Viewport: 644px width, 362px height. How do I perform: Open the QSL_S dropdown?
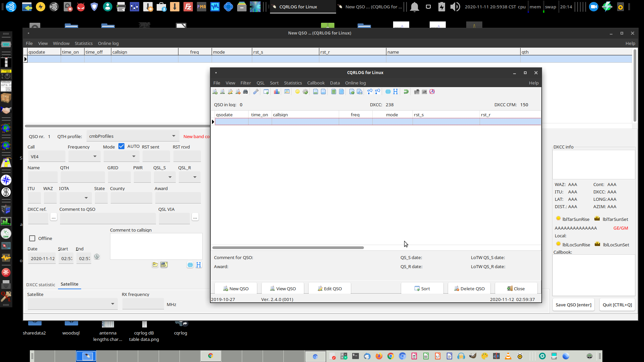pos(164,177)
